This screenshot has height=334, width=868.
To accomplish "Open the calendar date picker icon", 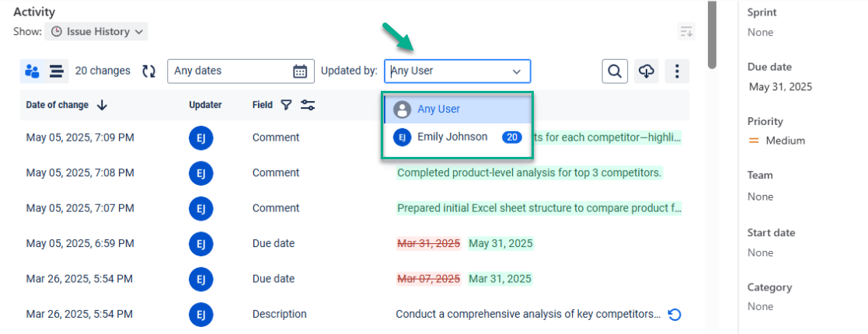I will tap(300, 71).
